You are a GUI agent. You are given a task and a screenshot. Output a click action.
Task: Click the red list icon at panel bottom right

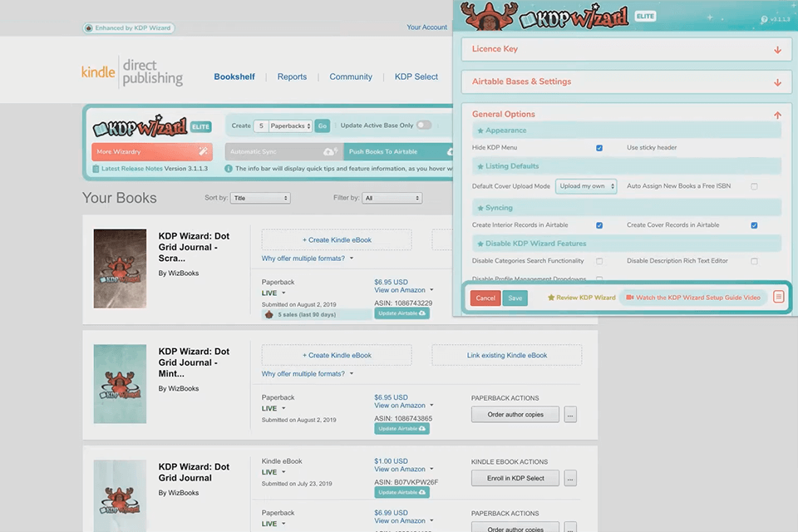778,297
